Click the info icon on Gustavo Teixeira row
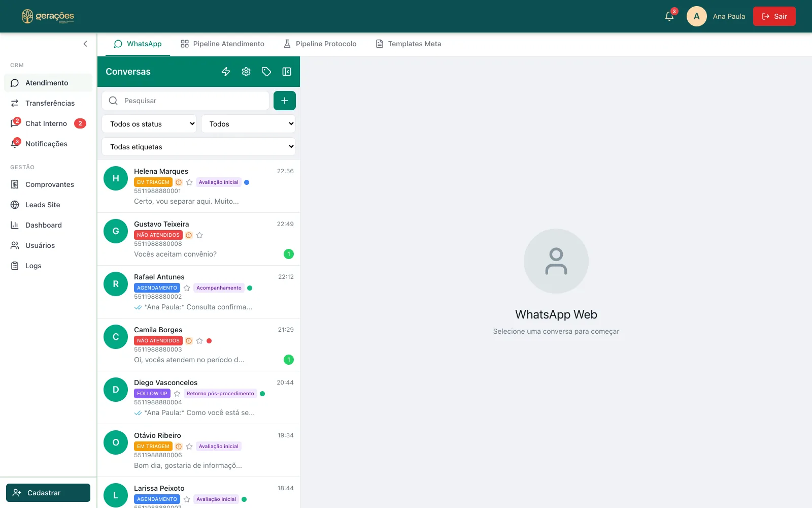The width and height of the screenshot is (812, 508). click(189, 235)
